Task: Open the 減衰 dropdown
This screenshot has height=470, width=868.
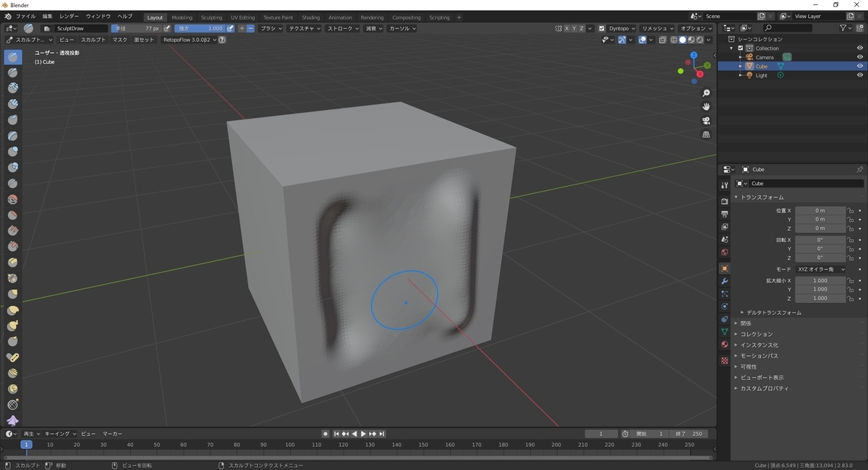Action: pos(373,28)
